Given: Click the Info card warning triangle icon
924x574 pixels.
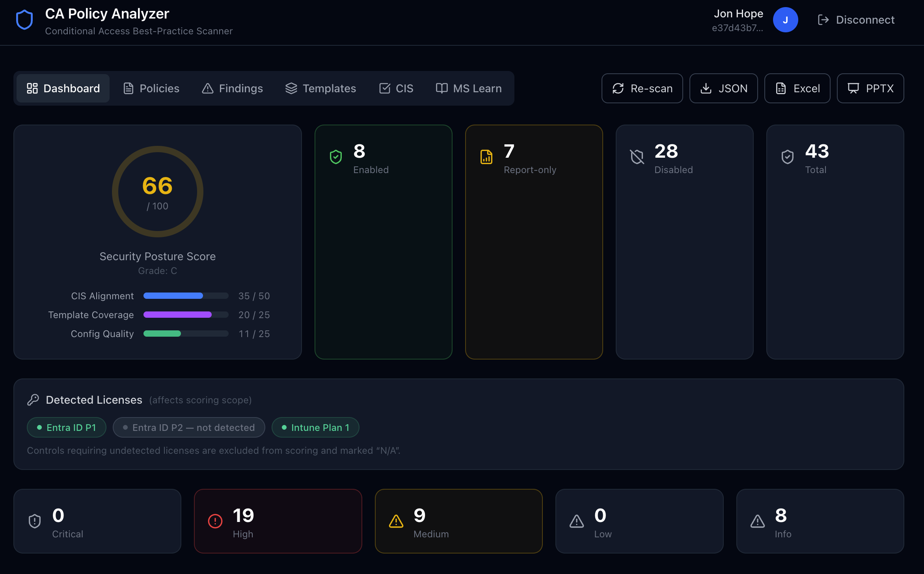Looking at the screenshot, I should click(758, 521).
